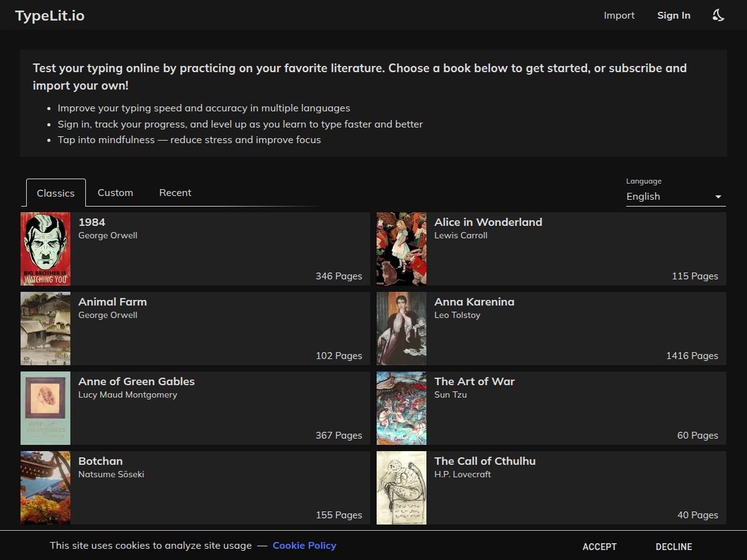Click the Anne of Green Gables cover
This screenshot has width=747, height=560.
click(x=45, y=408)
